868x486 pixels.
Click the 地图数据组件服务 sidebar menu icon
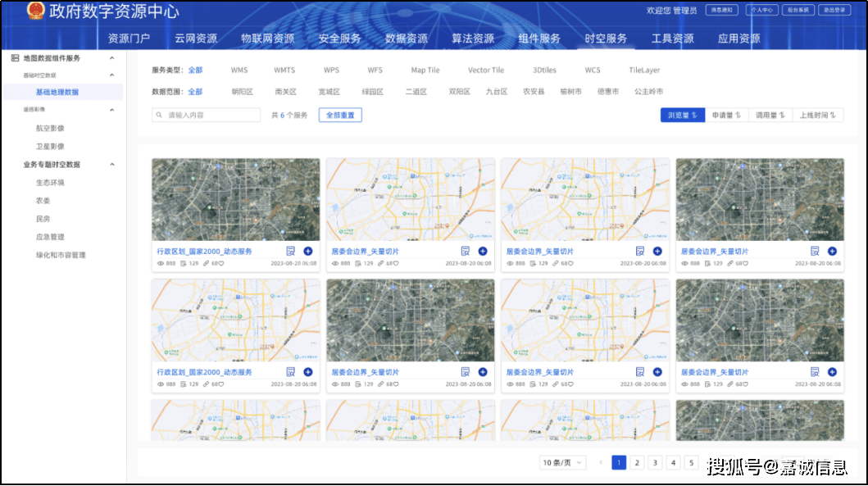(15, 57)
